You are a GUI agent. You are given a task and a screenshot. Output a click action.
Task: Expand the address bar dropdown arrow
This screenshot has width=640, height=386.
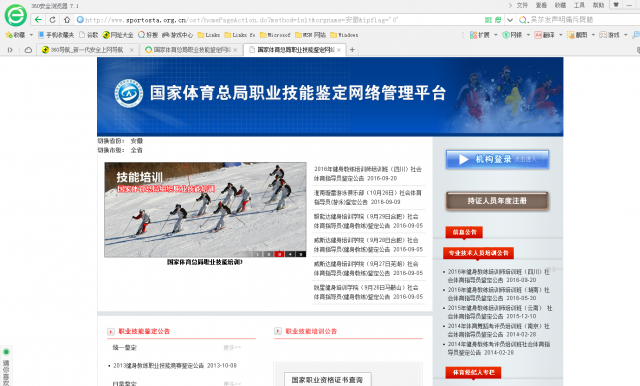pos(510,20)
